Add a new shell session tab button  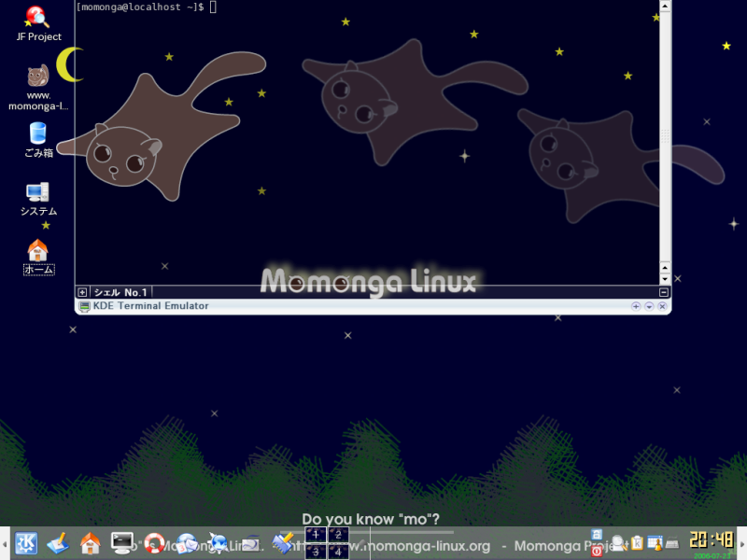pyautogui.click(x=82, y=292)
